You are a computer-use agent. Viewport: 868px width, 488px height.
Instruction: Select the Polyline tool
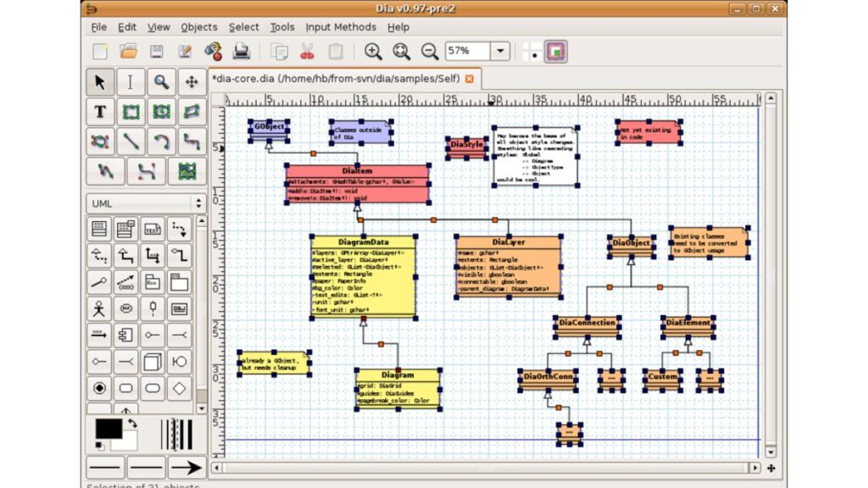[105, 171]
